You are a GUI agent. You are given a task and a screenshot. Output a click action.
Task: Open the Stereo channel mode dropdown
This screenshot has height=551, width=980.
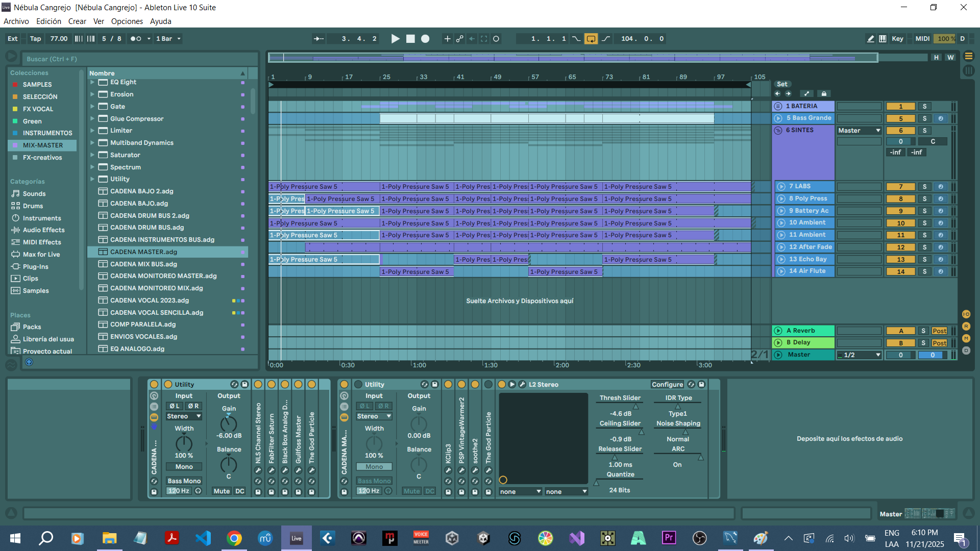pos(184,416)
